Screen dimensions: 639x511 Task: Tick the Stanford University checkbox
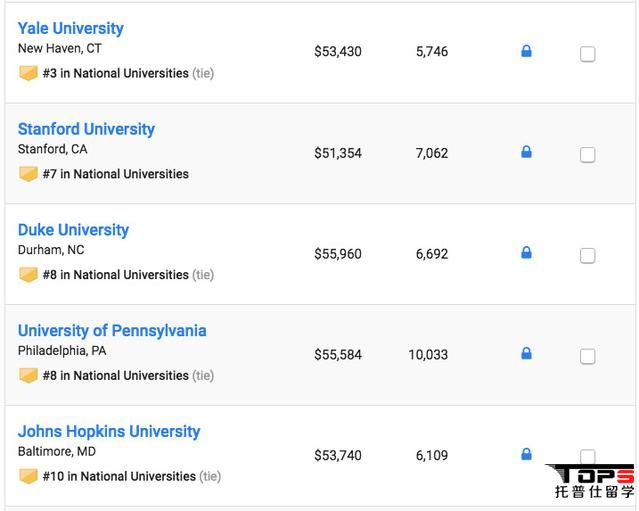point(588,155)
